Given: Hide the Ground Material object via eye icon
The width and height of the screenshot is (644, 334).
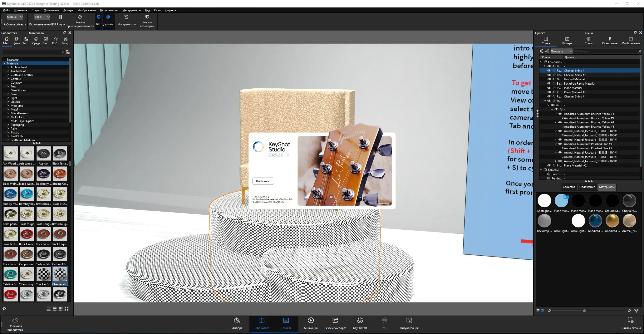Looking at the screenshot, I should click(549, 79).
